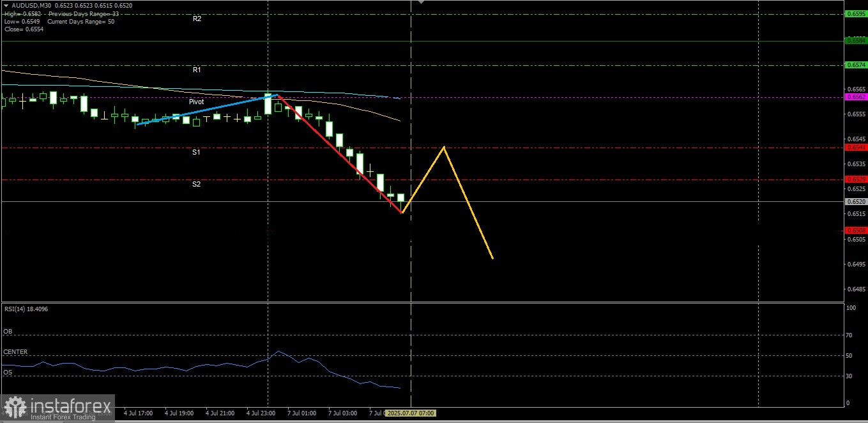
Task: Click the RSI(14) 18.4096 indicator label
Action: pos(26,309)
